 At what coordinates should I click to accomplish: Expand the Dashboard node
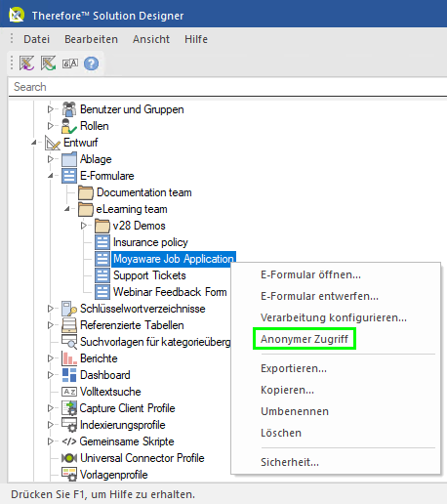click(50, 375)
